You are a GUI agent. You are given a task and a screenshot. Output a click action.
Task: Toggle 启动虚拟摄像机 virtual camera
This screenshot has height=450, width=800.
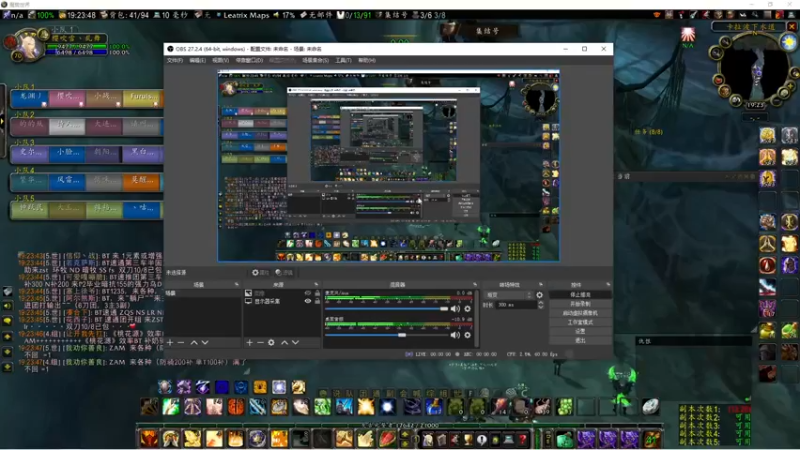point(580,313)
